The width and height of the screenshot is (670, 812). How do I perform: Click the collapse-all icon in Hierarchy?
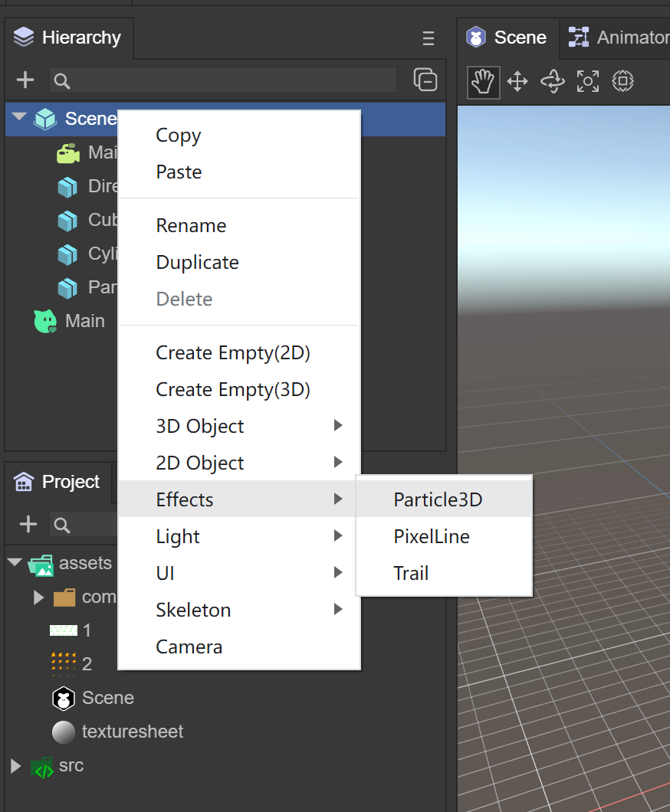coord(425,80)
